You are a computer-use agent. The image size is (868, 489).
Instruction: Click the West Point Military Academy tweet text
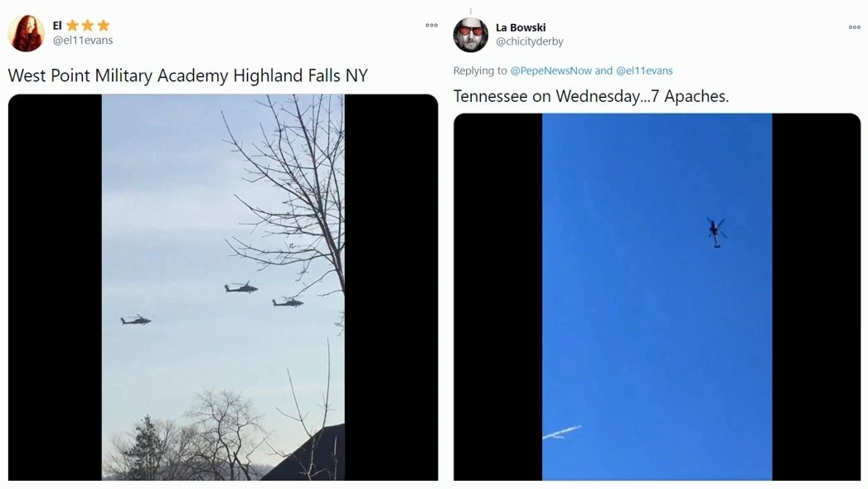pos(187,75)
